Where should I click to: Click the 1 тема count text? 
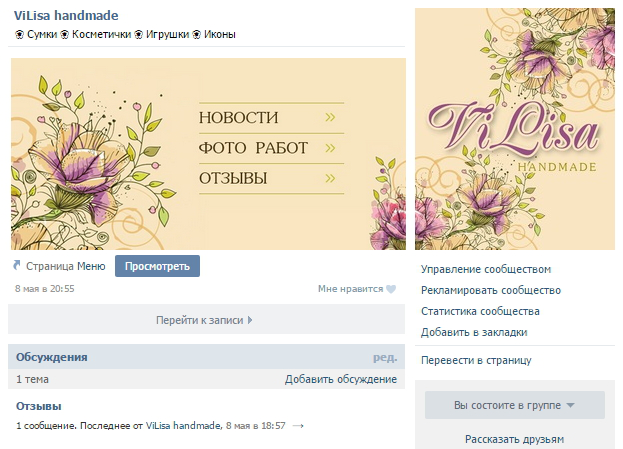(x=32, y=379)
